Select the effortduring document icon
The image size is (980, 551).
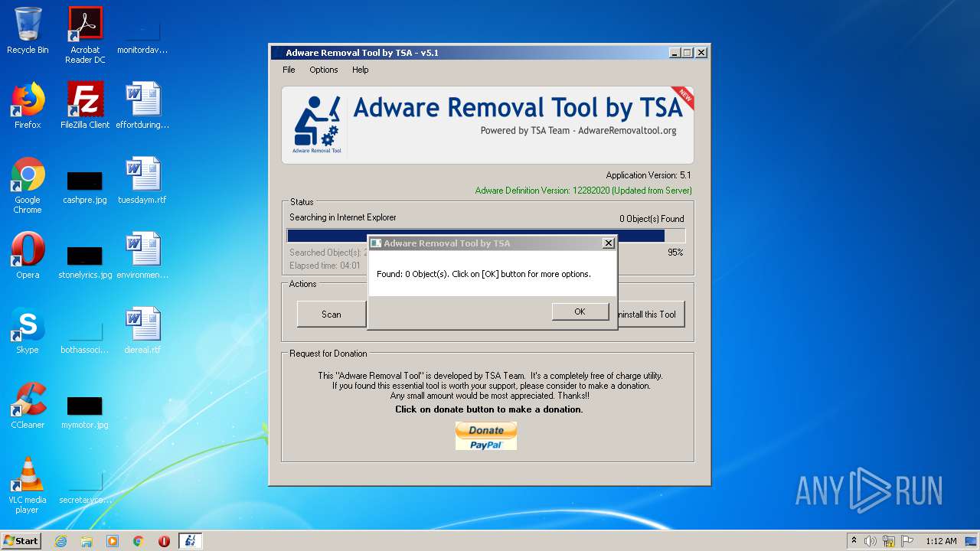pos(142,106)
